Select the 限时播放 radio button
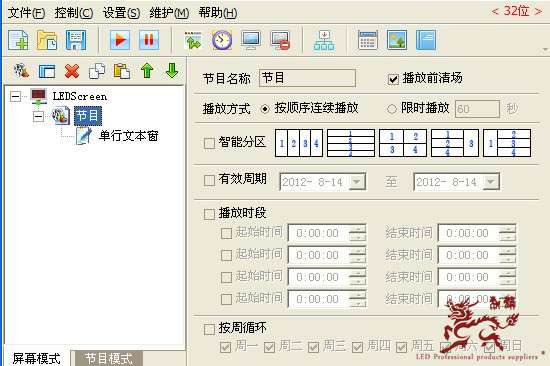Image resolution: width=550 pixels, height=366 pixels. pyautogui.click(x=392, y=109)
